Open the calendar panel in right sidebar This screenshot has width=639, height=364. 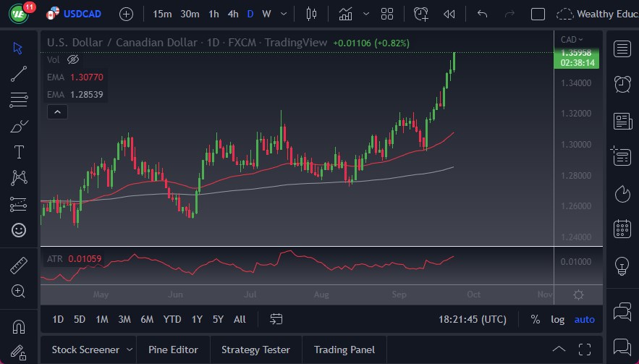tap(622, 229)
